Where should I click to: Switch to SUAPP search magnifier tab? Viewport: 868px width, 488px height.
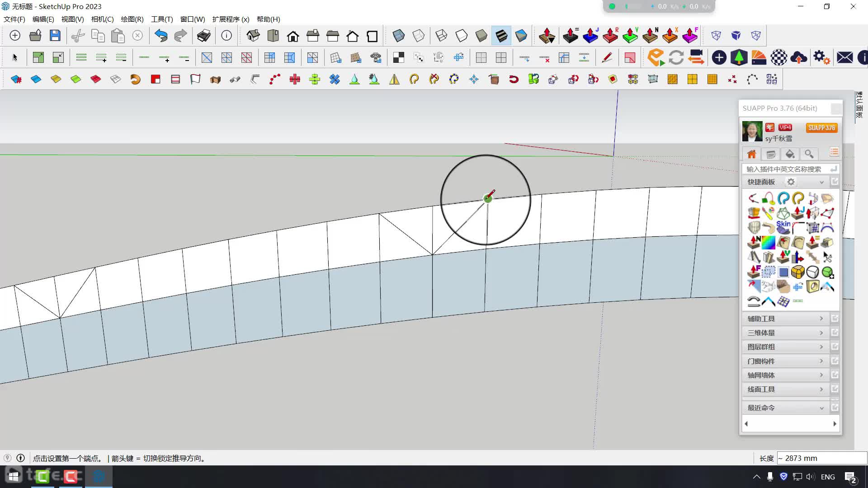click(x=809, y=154)
